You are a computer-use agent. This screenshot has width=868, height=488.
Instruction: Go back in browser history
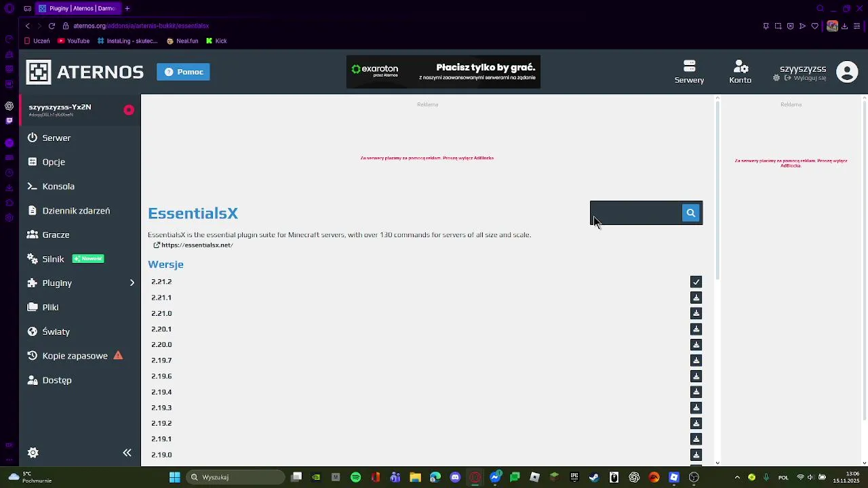[x=27, y=26]
